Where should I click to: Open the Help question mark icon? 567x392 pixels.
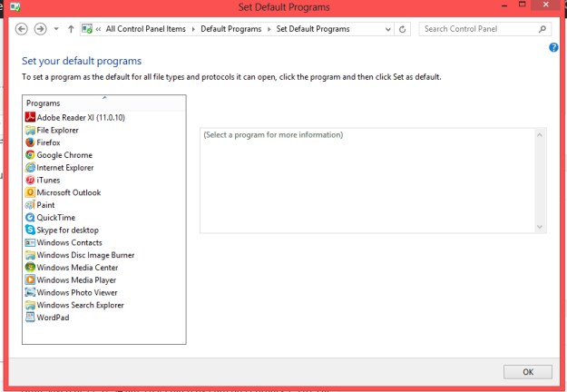(x=553, y=47)
